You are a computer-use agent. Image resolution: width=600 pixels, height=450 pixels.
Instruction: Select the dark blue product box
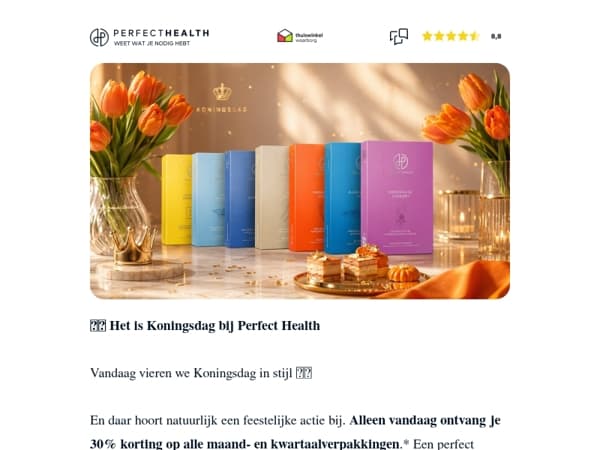point(240,199)
